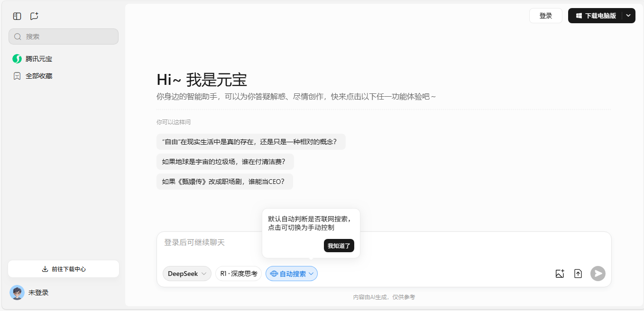Collapse the sidebar panel icon
This screenshot has width=644, height=311.
(17, 16)
